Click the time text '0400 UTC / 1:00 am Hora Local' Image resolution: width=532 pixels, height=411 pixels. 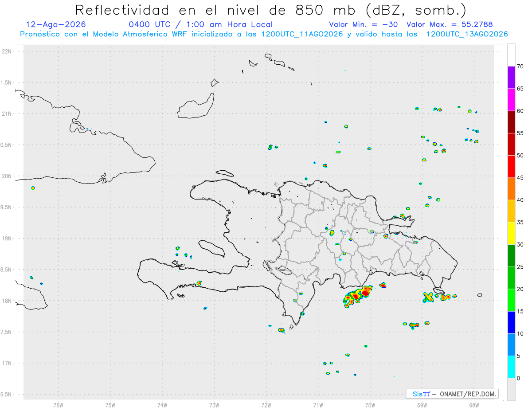click(200, 24)
